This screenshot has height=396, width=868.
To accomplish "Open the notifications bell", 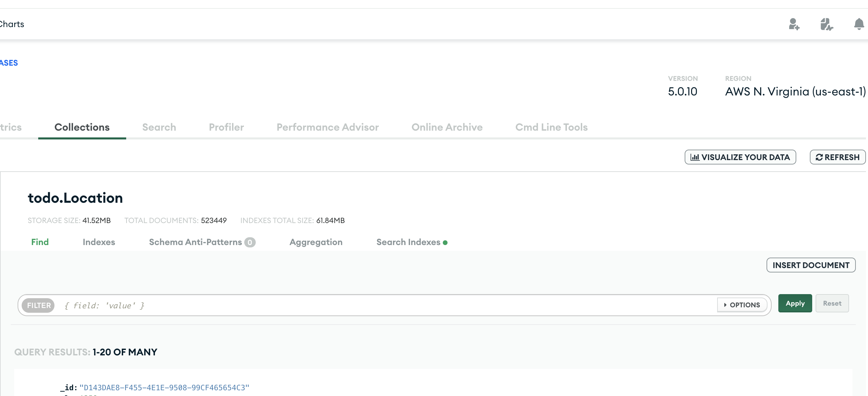I will [x=859, y=24].
